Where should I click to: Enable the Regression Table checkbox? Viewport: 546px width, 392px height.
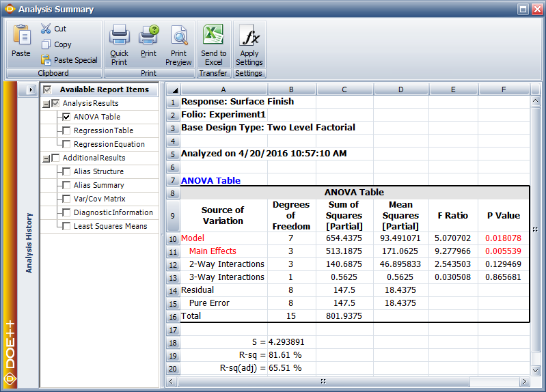(x=66, y=130)
